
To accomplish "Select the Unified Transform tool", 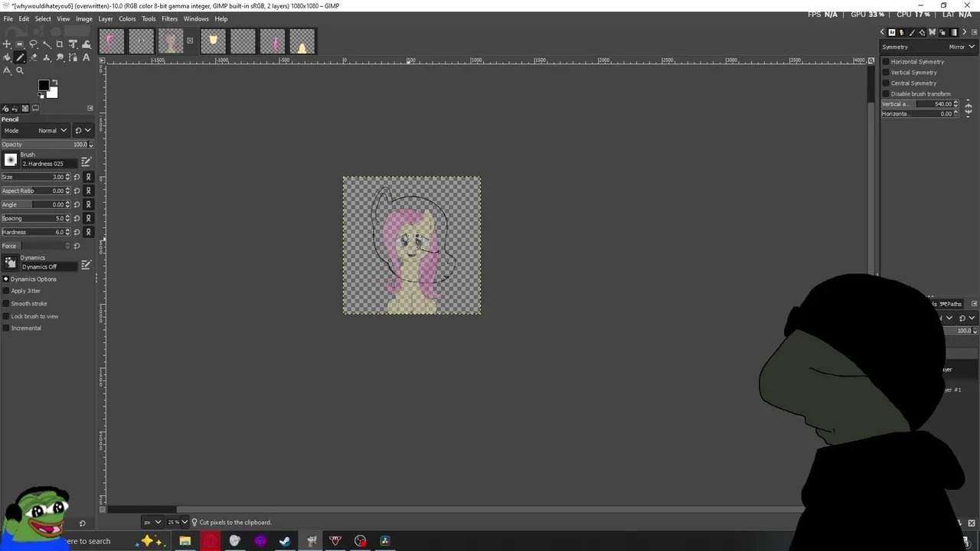I will (x=73, y=44).
